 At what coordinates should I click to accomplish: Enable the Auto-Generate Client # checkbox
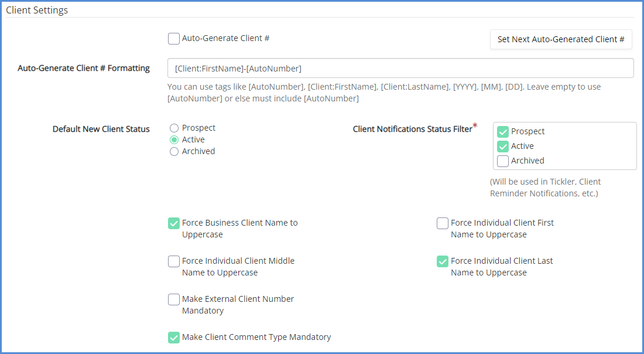174,39
